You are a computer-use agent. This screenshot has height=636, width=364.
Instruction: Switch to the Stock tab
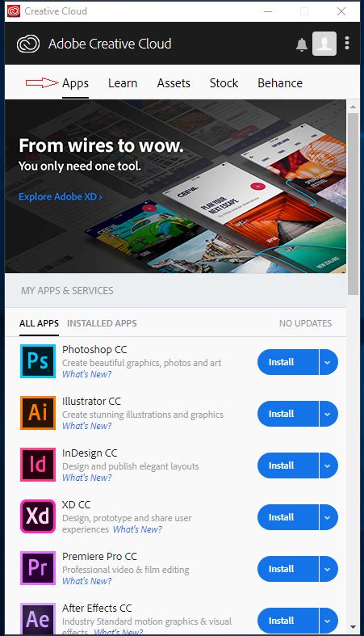click(x=224, y=83)
